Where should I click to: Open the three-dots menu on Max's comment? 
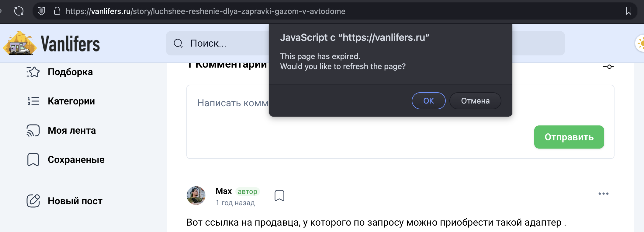pos(603,194)
